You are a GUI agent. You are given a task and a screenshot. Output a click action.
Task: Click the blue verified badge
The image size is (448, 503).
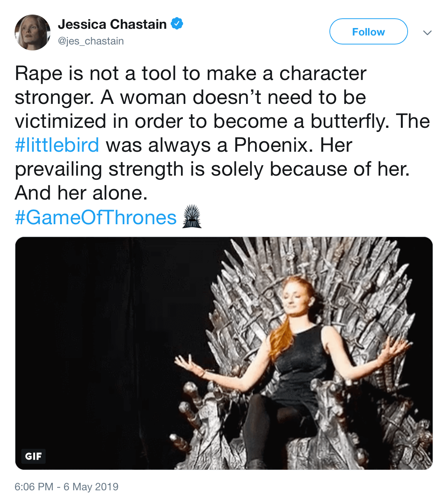coord(177,24)
